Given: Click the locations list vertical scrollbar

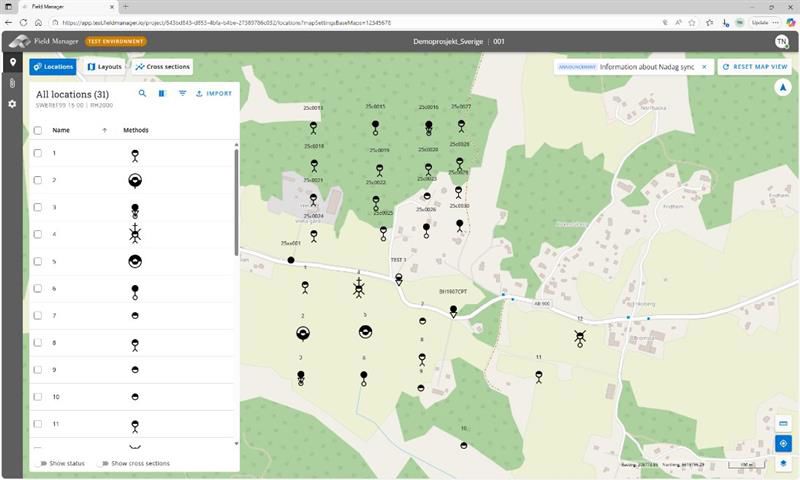Looking at the screenshot, I should click(x=236, y=200).
